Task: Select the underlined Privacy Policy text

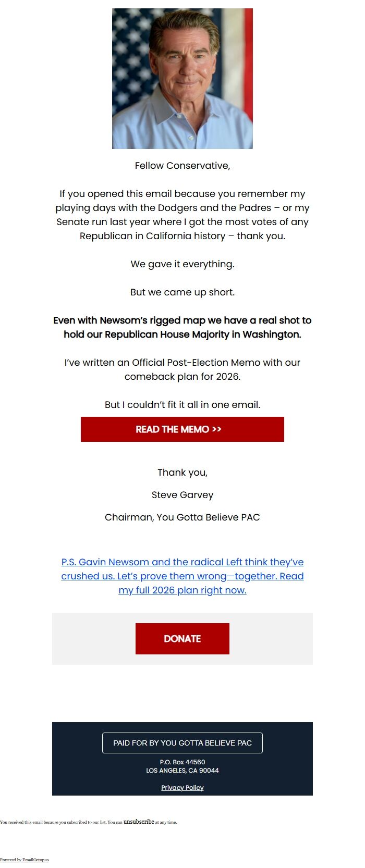Action: [x=182, y=788]
